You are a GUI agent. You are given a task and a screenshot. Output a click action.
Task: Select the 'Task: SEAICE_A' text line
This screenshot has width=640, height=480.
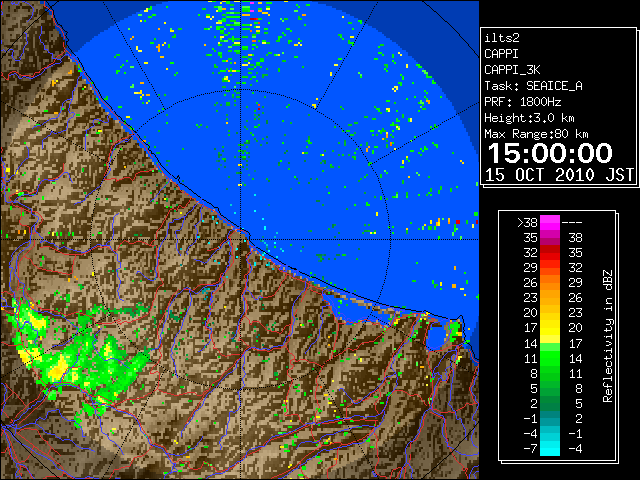click(x=533, y=86)
